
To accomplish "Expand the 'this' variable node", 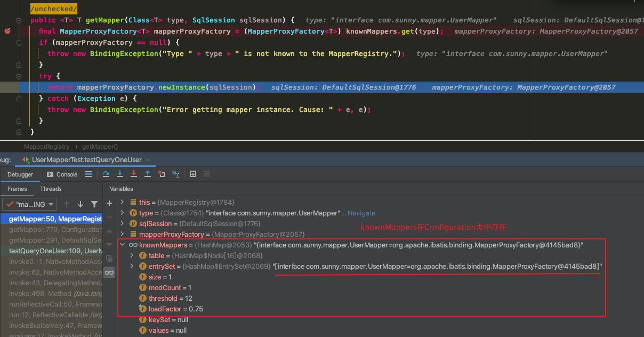I will click(122, 202).
